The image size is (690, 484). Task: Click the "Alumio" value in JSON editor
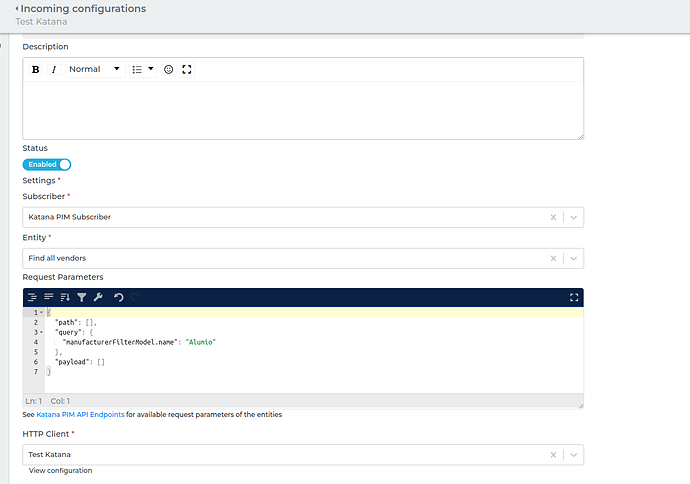pyautogui.click(x=201, y=342)
